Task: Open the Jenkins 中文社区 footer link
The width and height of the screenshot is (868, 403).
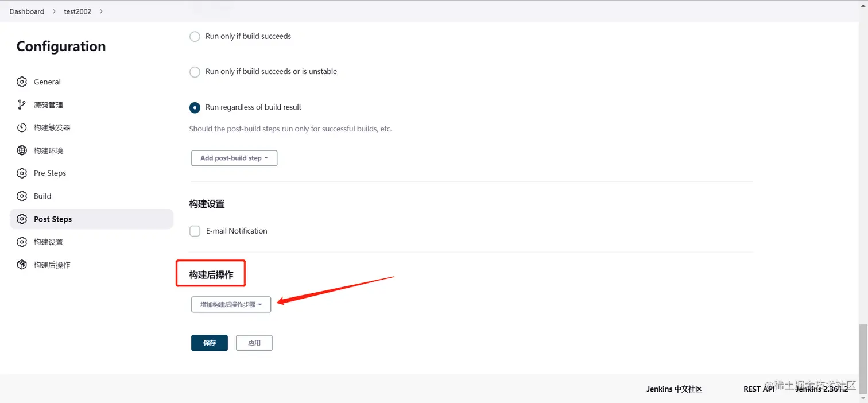Action: (x=674, y=389)
